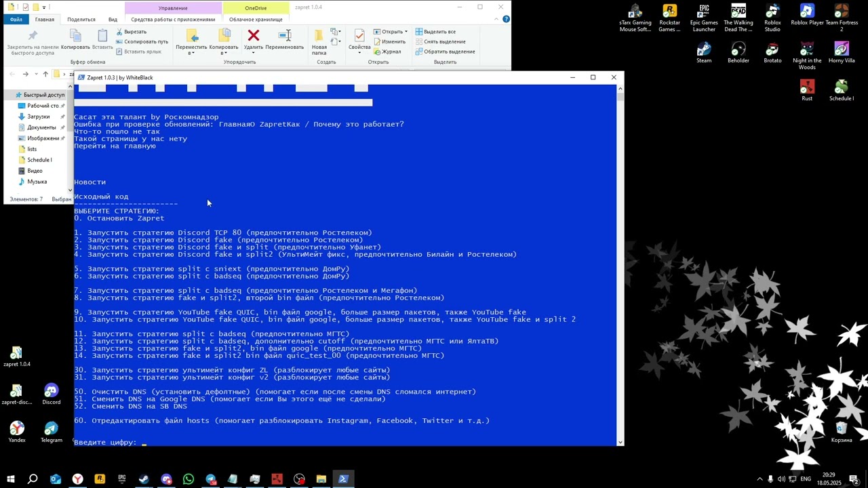Open Outlook from the taskbar
Screen dimensions: 868x488
(56, 479)
